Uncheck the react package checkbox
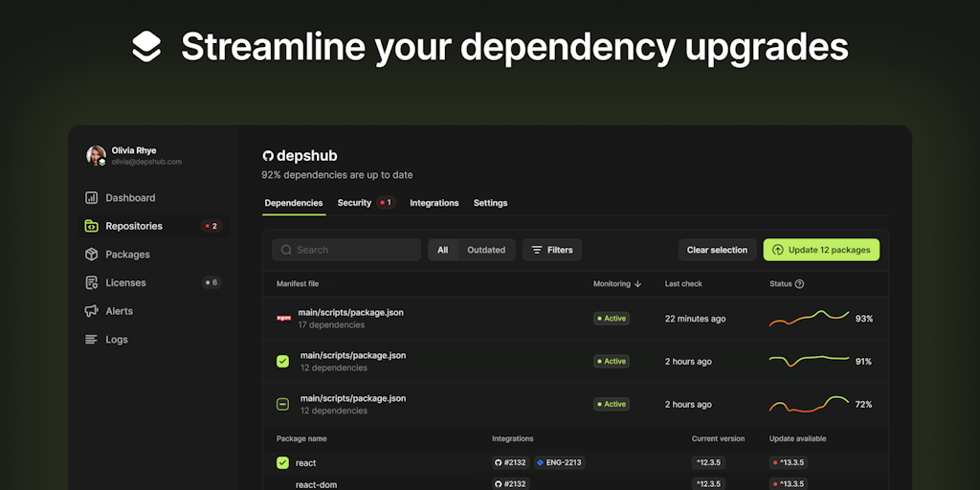The image size is (980, 490). 282,463
